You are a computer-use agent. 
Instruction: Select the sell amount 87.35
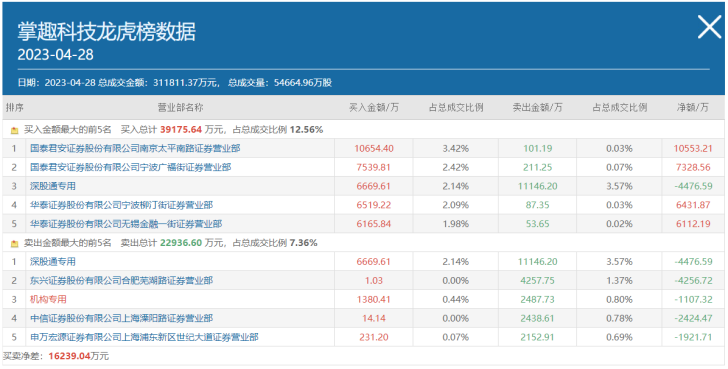click(x=537, y=205)
